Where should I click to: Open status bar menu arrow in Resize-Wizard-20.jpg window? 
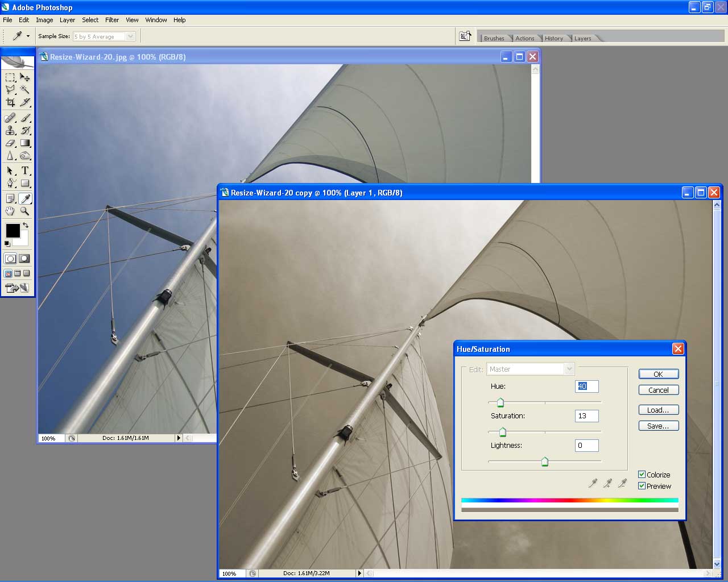[179, 438]
